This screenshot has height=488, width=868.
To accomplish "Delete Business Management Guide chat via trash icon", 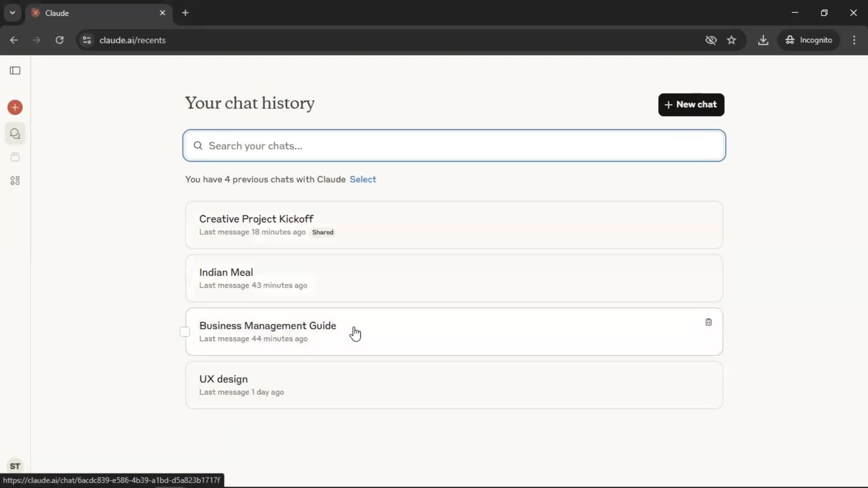I will (x=708, y=322).
